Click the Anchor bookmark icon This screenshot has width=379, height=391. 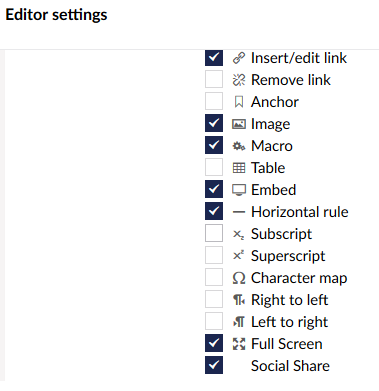(239, 102)
